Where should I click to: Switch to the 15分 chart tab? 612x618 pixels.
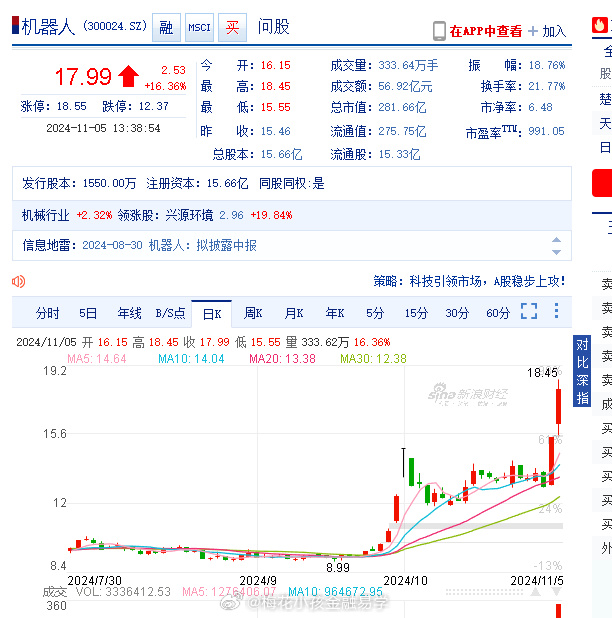(416, 313)
